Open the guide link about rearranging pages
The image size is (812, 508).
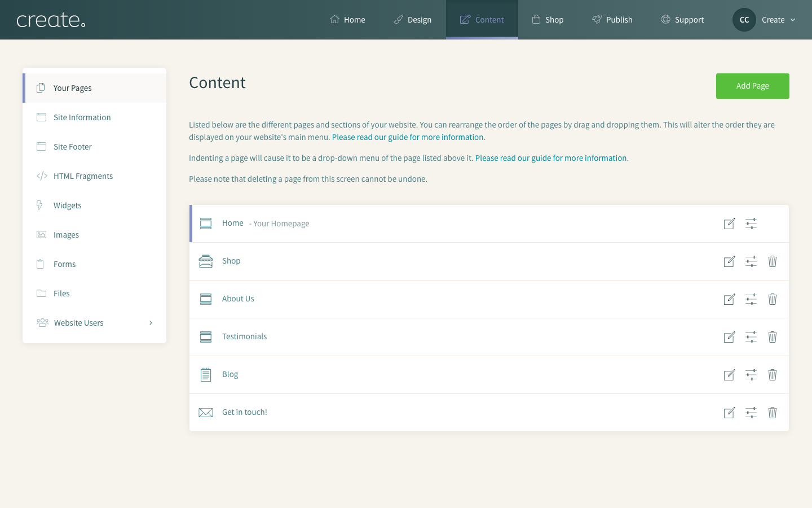[408, 137]
